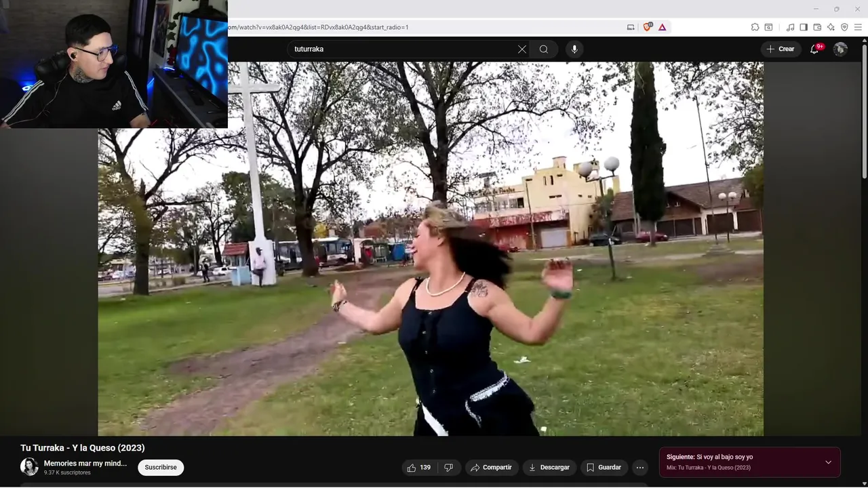Click the video player to pause
This screenshot has width=868, height=488.
point(431,249)
